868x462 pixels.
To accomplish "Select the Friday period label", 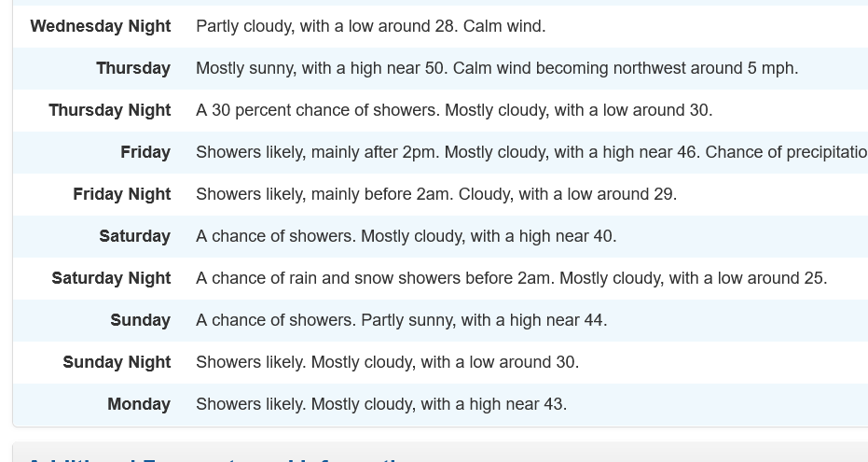I will click(x=145, y=152).
